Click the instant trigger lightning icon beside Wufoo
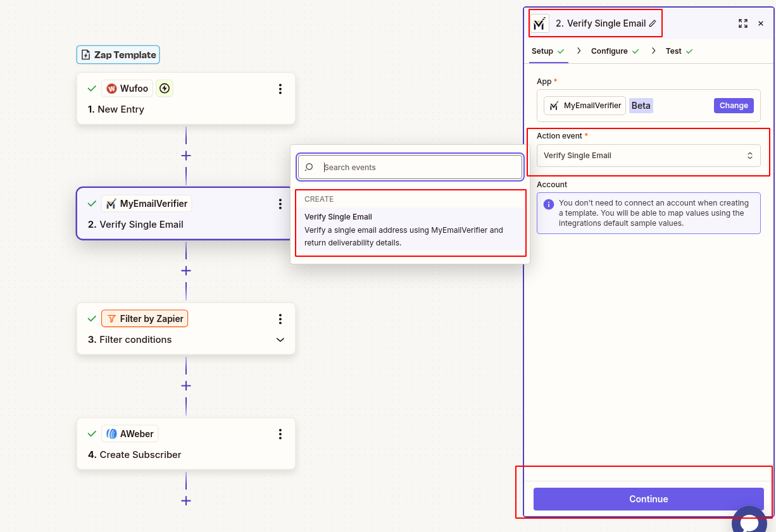 pyautogui.click(x=164, y=88)
